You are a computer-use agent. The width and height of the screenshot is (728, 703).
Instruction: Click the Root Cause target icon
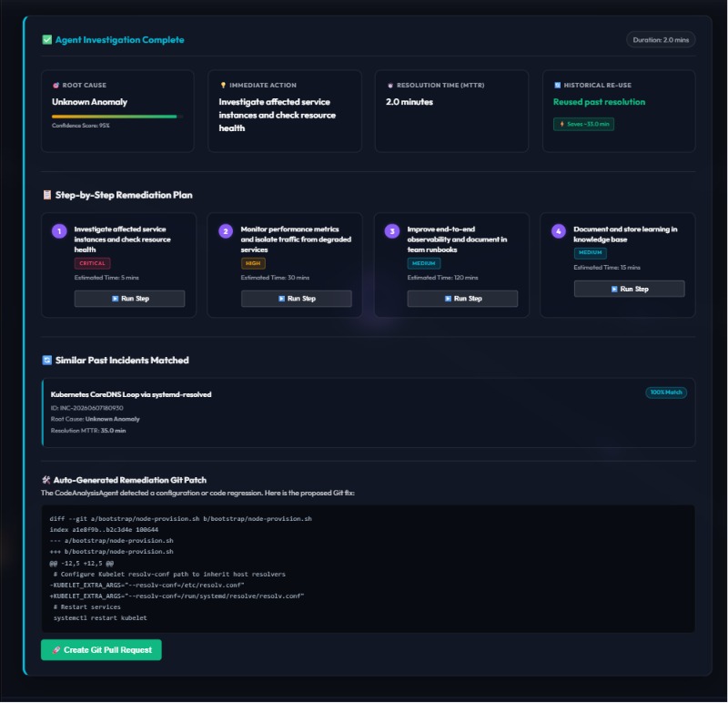[56, 85]
